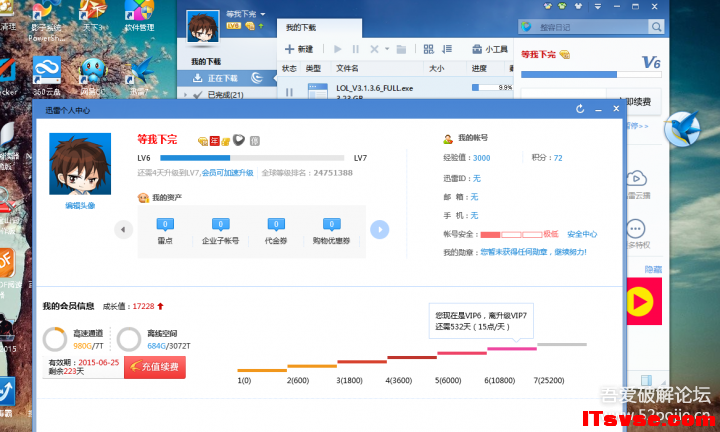Screen dimensions: 720x432
Task: Click the gold VIP badge next to 等我下完
Action: pyautogui.click(x=202, y=141)
